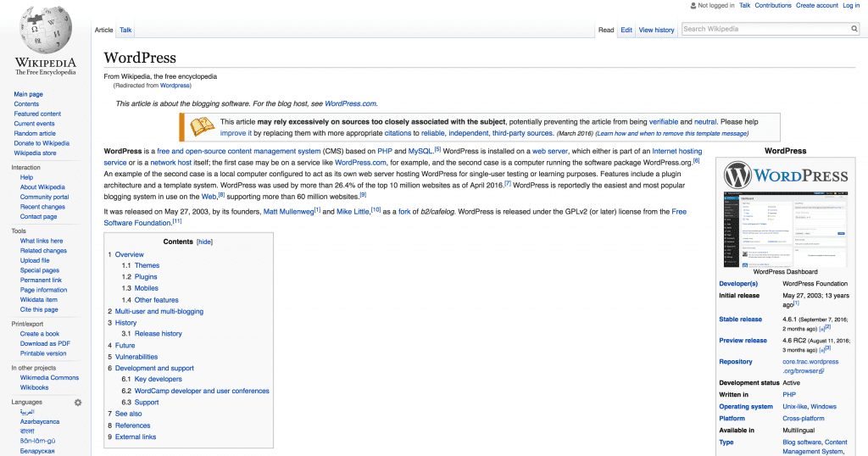Click Wikidata item link

(39, 299)
